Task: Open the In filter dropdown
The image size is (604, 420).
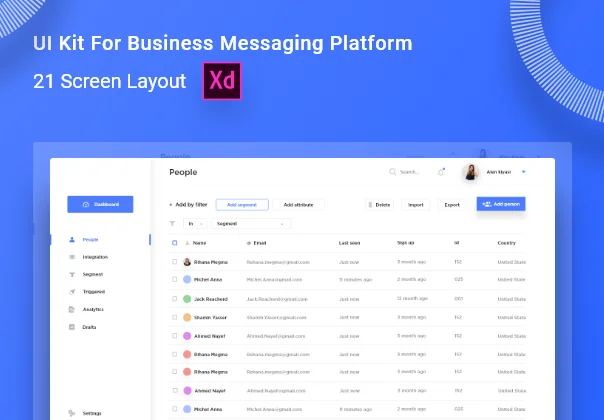Action: click(195, 224)
